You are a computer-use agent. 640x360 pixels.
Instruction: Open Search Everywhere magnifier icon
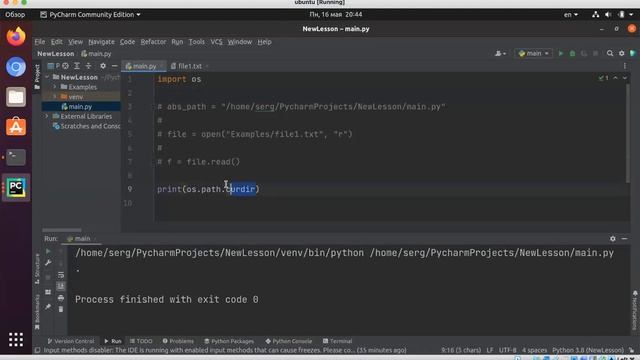tap(610, 53)
